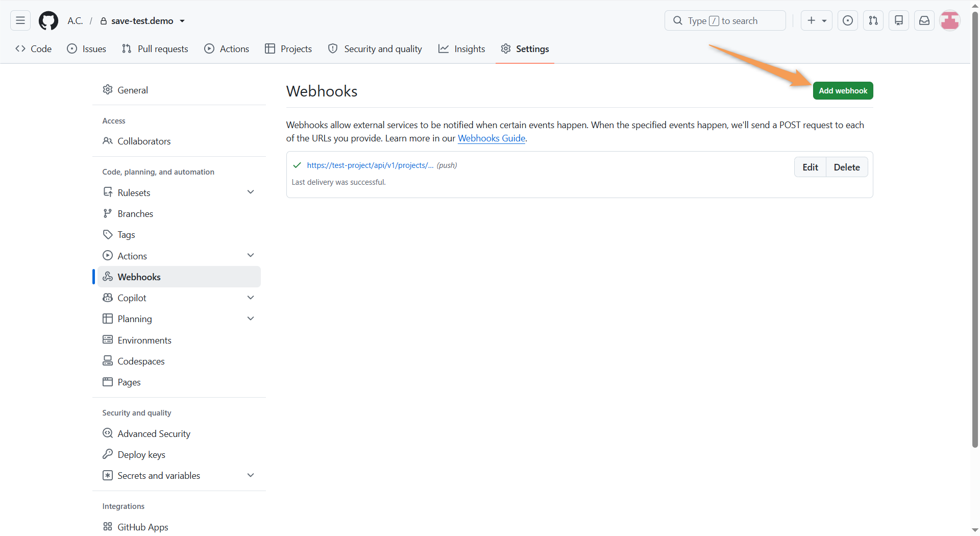Viewport: 980px width, 536px height.
Task: Delete the test-project webhook
Action: pos(847,167)
